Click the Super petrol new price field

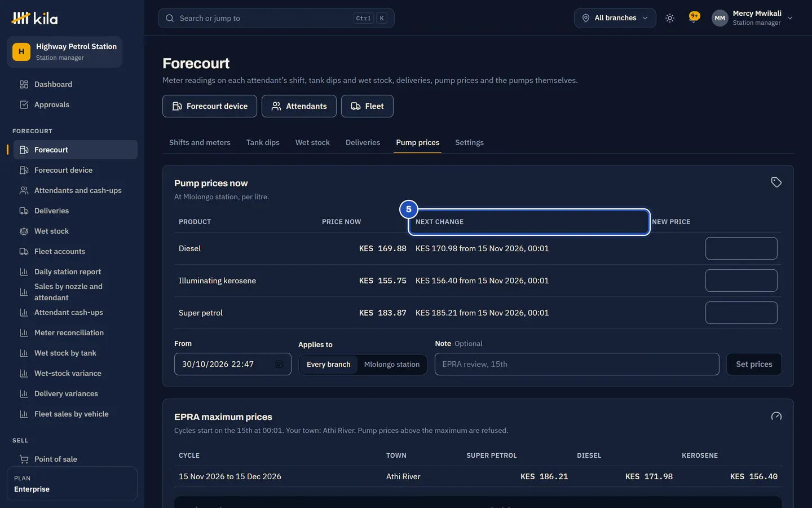coord(742,313)
